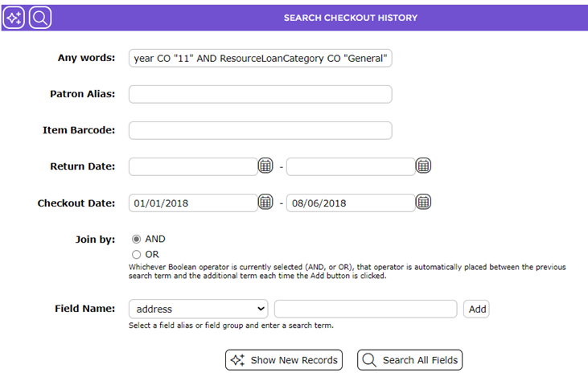Click the Patron Alias label

[x=83, y=94]
